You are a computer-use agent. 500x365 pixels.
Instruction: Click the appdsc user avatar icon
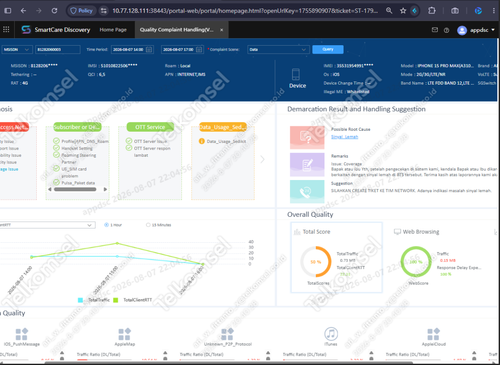(462, 30)
